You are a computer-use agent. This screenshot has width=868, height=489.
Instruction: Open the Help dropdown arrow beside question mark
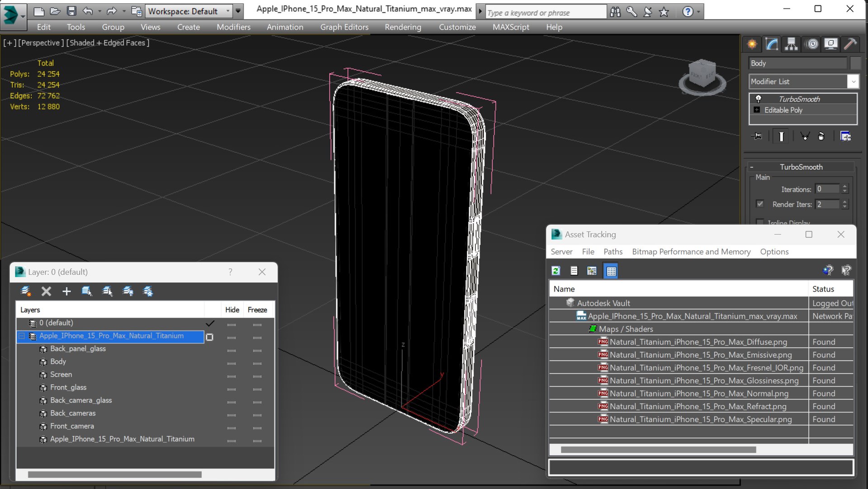tap(699, 12)
